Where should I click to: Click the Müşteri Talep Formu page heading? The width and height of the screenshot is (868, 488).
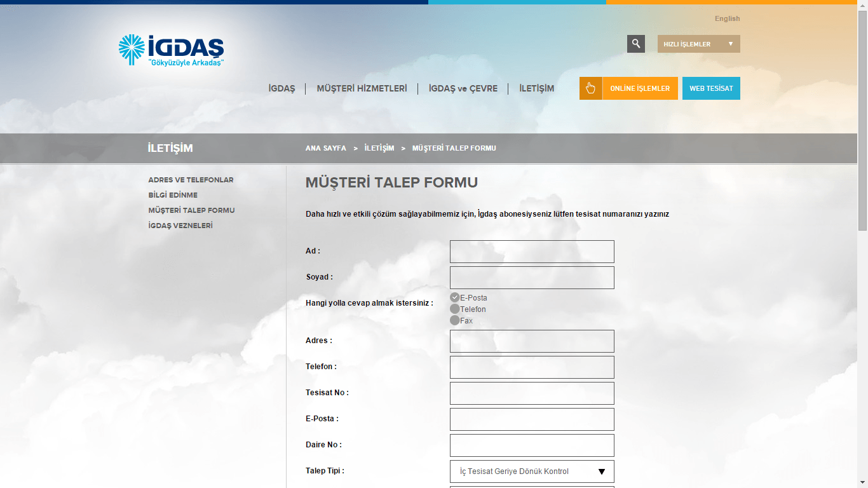(391, 183)
